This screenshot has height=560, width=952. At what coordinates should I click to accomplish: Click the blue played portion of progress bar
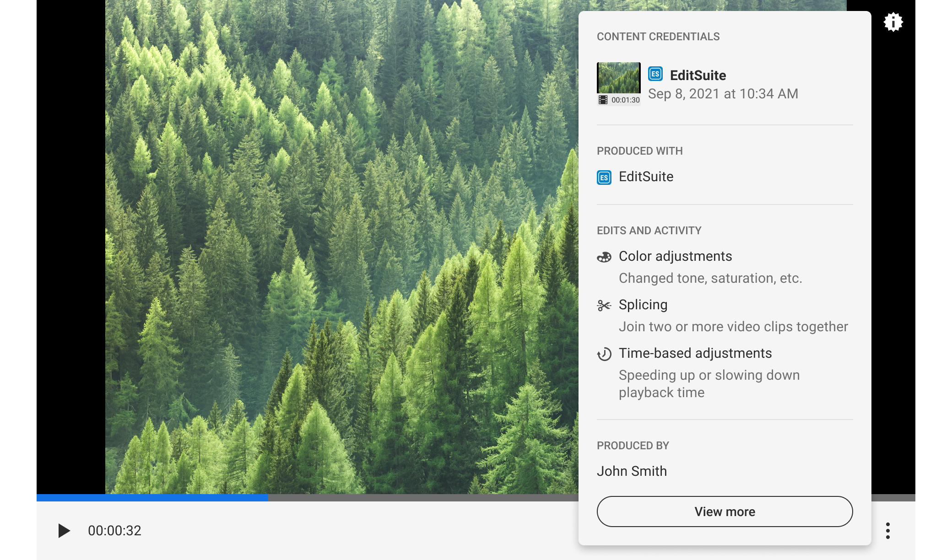coord(152,497)
